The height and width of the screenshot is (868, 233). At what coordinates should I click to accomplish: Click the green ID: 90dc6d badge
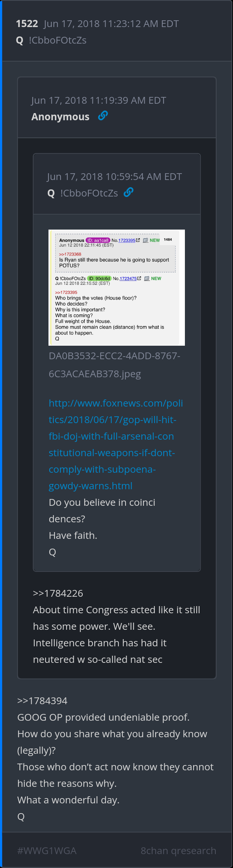[x=99, y=278]
